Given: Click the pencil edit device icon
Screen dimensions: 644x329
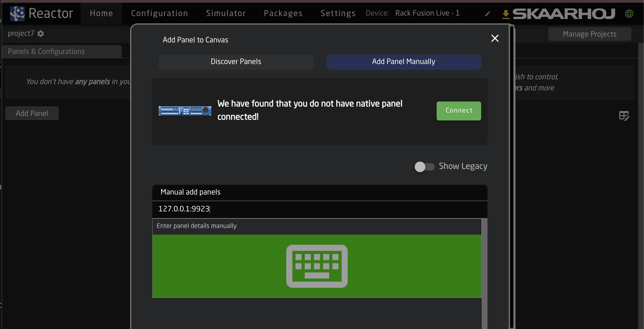Looking at the screenshot, I should pos(487,14).
